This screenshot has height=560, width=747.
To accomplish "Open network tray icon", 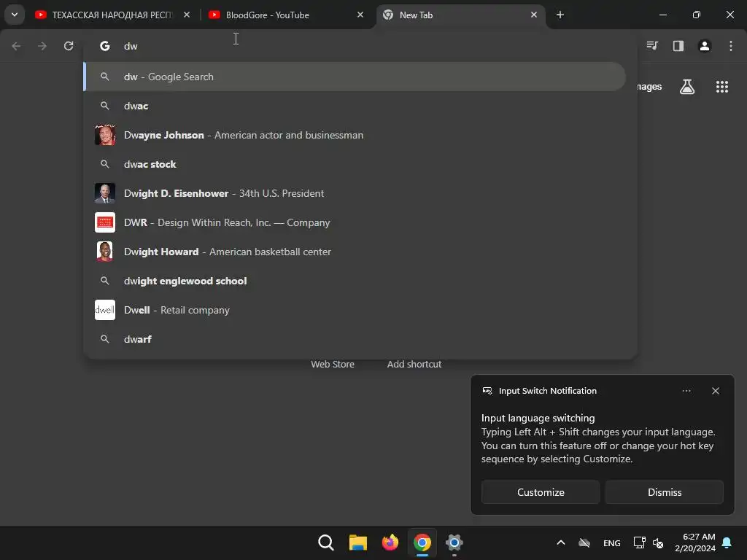I will click(639, 542).
